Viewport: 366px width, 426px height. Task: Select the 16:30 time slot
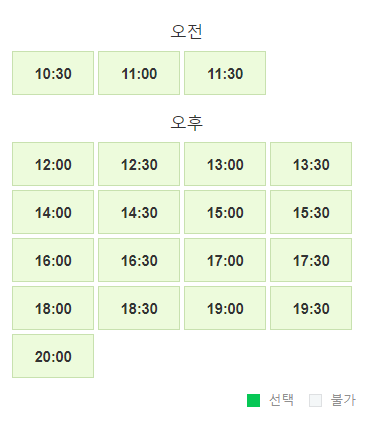pos(139,260)
